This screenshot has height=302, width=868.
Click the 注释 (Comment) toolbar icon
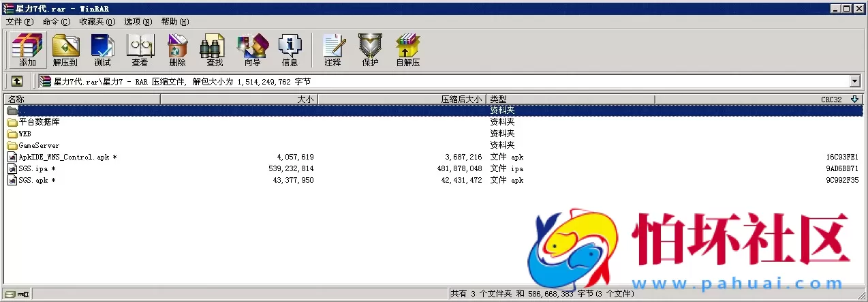[332, 49]
